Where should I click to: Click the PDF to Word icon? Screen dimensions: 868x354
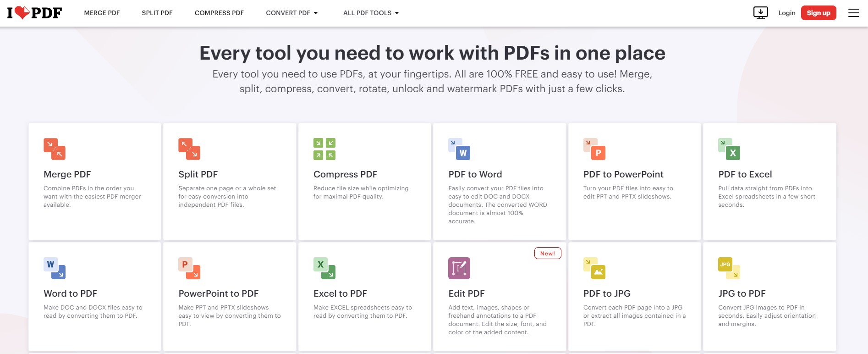459,149
